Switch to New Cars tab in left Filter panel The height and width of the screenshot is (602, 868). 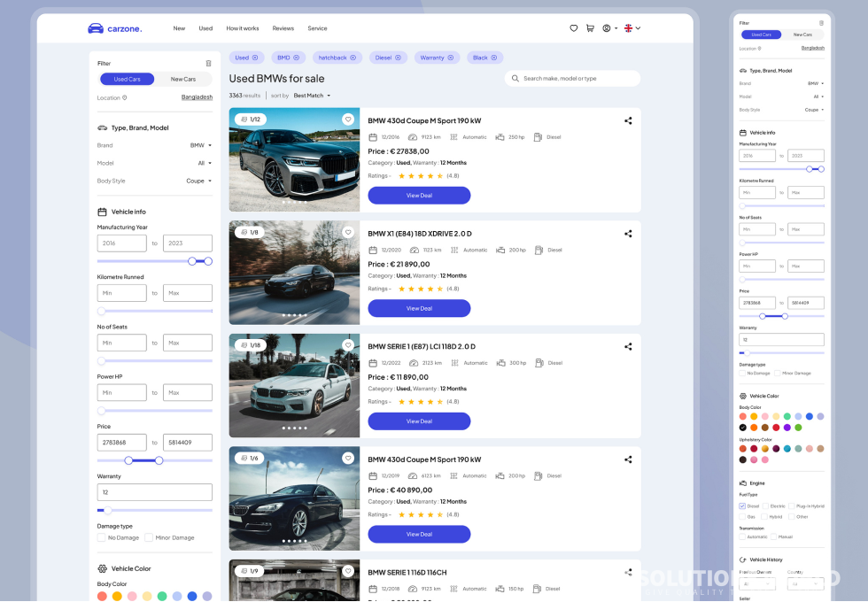pos(183,79)
